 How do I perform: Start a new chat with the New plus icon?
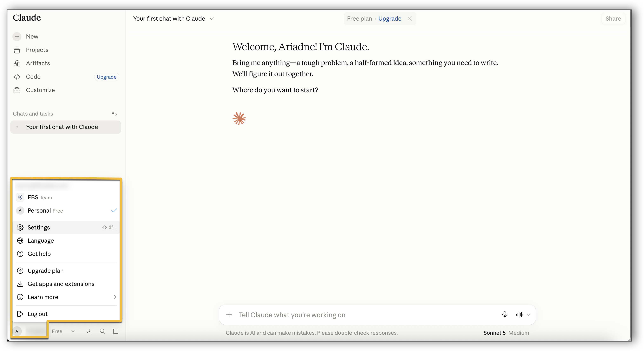pyautogui.click(x=17, y=36)
